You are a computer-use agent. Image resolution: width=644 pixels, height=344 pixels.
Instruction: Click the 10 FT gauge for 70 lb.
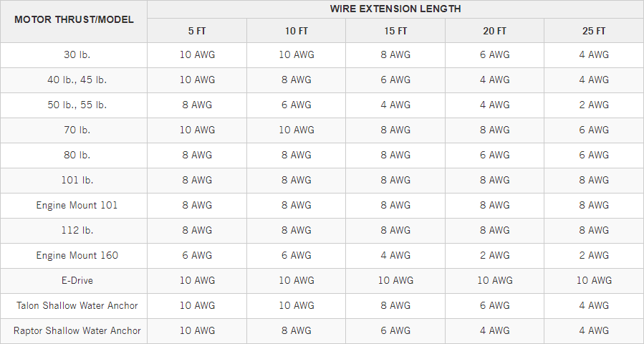(x=296, y=130)
